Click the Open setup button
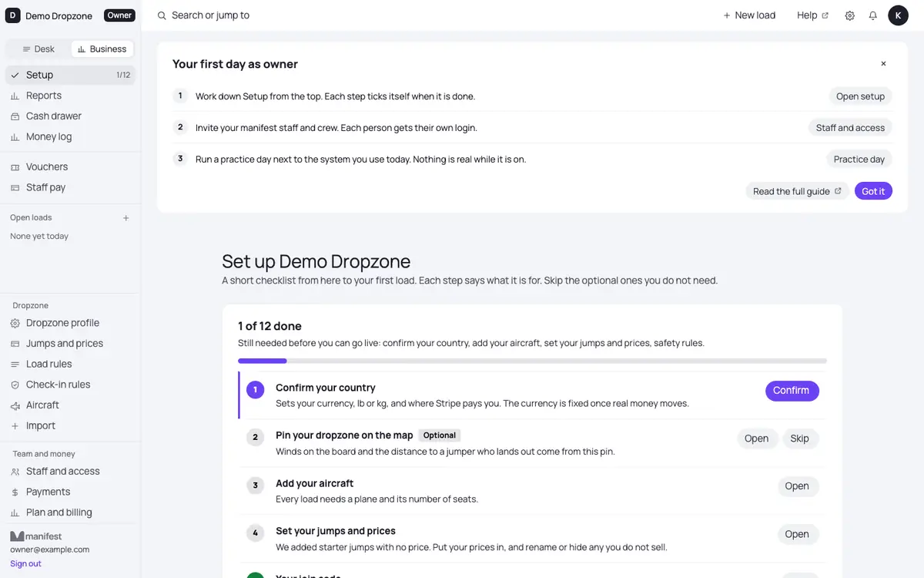The height and width of the screenshot is (578, 924). pos(861,96)
